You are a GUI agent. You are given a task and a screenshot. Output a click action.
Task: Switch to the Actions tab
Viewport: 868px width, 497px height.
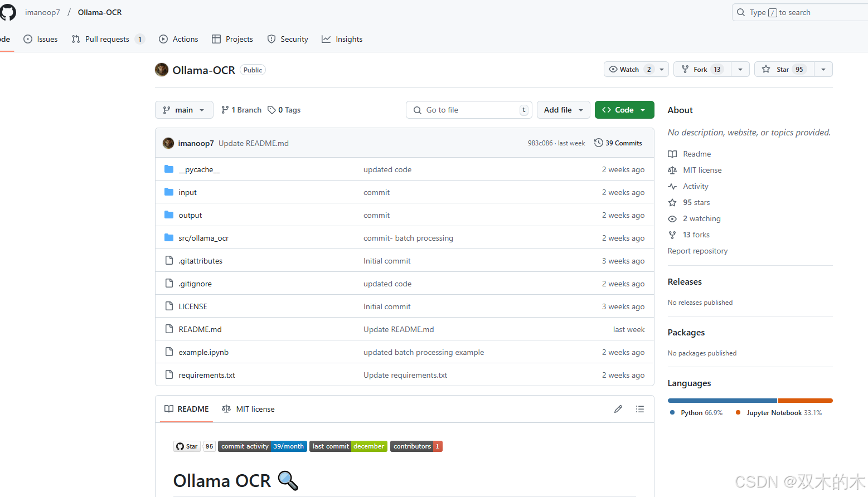coord(178,39)
